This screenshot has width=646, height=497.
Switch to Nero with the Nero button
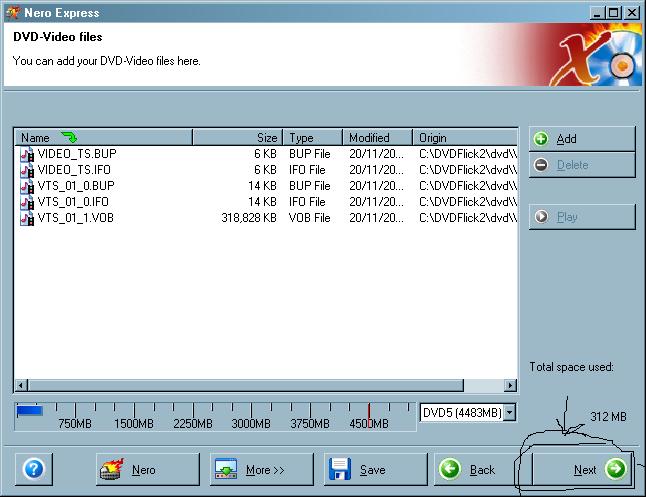tap(147, 469)
